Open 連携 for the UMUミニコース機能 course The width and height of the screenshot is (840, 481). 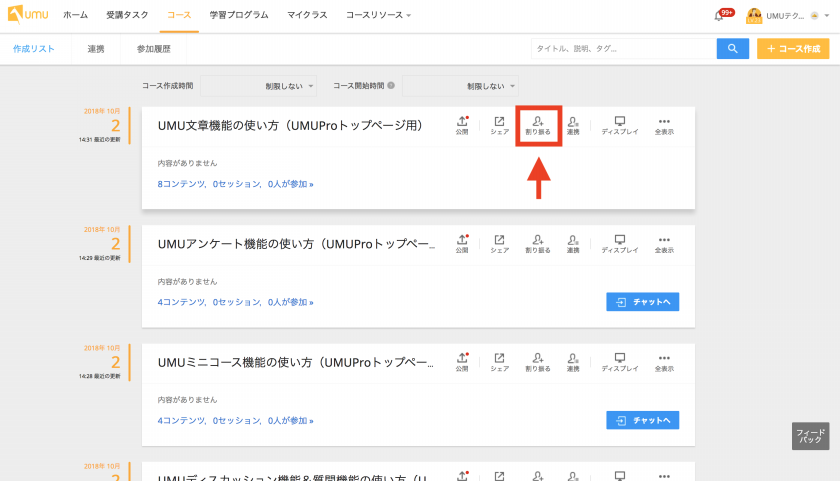pos(573,362)
